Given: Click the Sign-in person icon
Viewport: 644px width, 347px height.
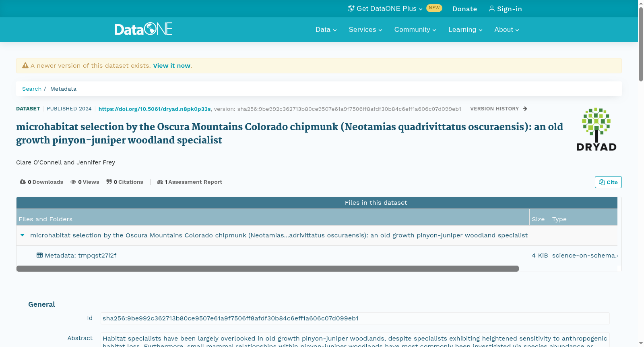Looking at the screenshot, I should click(x=492, y=8).
